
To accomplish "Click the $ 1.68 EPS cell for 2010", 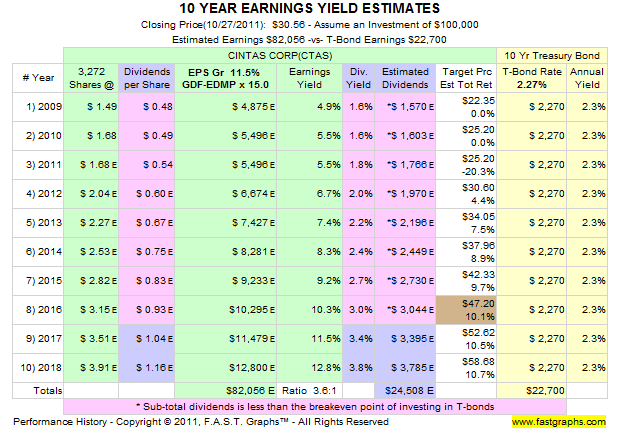I will [x=91, y=136].
